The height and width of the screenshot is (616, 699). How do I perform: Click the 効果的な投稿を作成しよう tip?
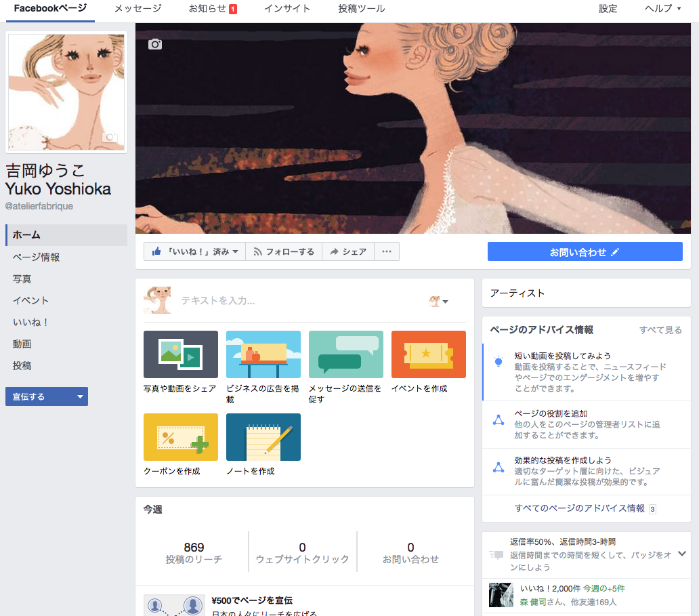pos(587,471)
